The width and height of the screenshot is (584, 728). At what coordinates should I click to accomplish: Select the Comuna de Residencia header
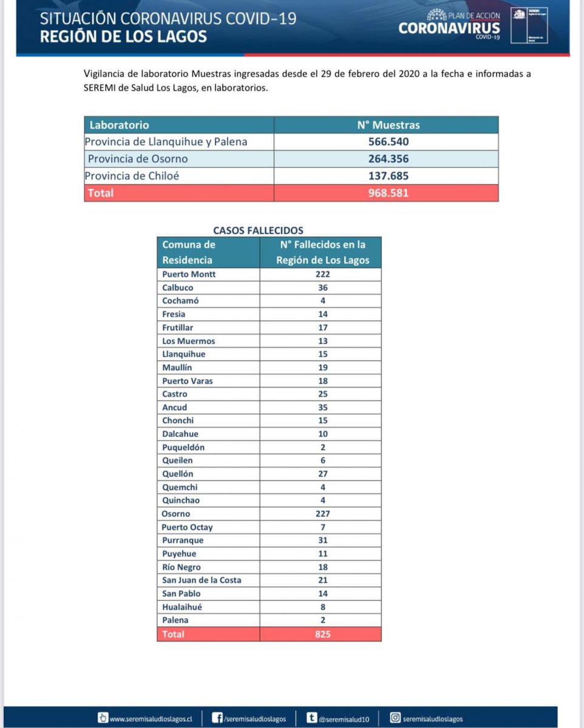208,252
